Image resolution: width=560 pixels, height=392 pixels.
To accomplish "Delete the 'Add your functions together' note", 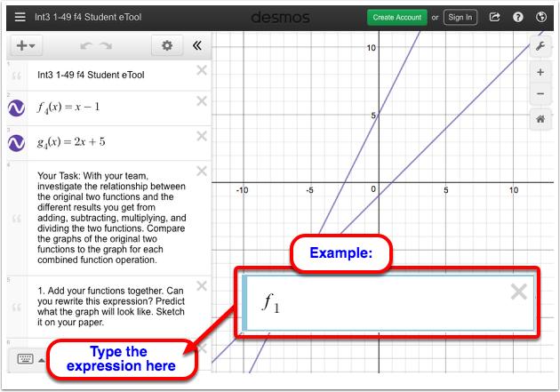I will (202, 286).
